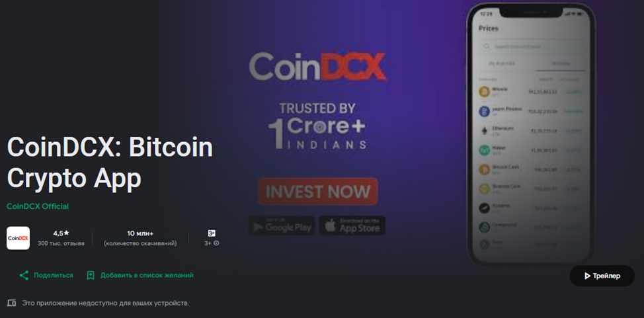Select the All Coins tab on phone
644x318 pixels.
click(x=560, y=63)
